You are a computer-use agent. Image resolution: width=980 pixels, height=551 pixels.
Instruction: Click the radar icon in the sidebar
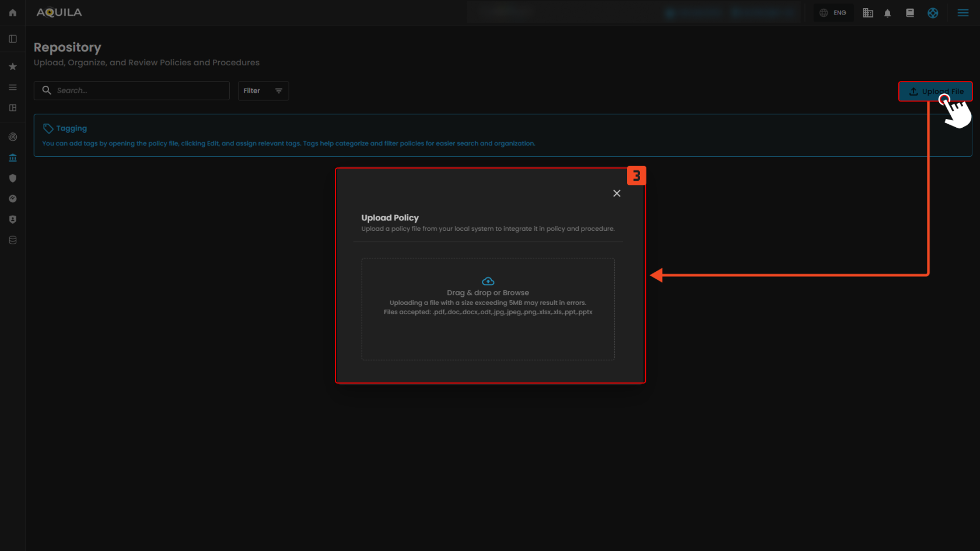tap(13, 137)
